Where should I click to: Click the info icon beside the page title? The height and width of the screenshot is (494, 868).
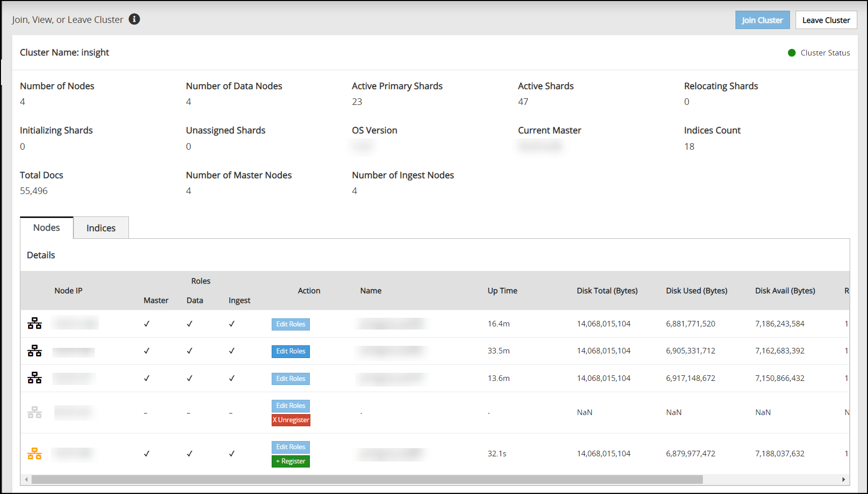point(134,19)
